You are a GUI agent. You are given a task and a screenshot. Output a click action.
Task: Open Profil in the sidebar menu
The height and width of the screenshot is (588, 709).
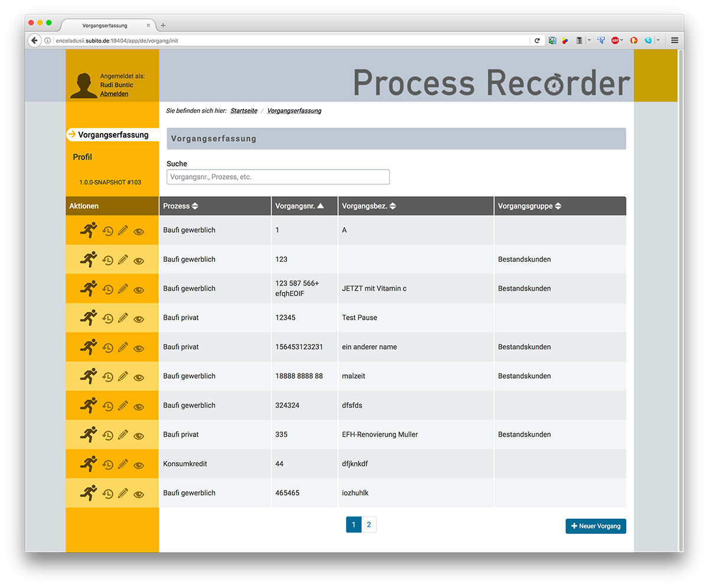pyautogui.click(x=83, y=157)
